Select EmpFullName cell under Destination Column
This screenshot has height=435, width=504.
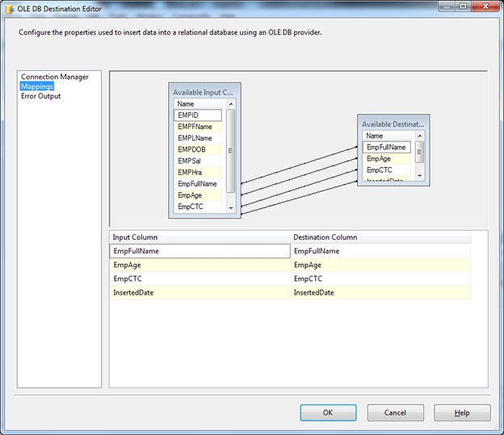coord(380,251)
